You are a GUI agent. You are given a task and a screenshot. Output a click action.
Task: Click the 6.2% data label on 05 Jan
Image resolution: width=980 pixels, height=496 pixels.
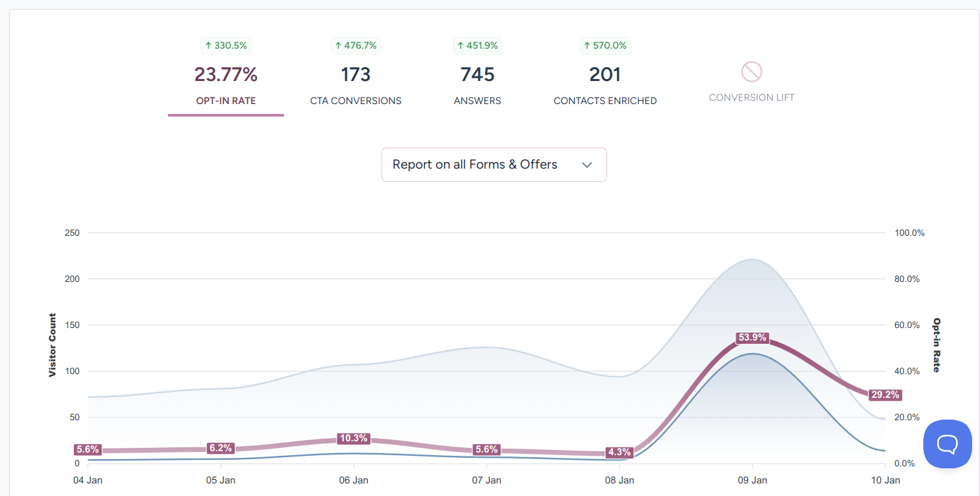tap(220, 449)
